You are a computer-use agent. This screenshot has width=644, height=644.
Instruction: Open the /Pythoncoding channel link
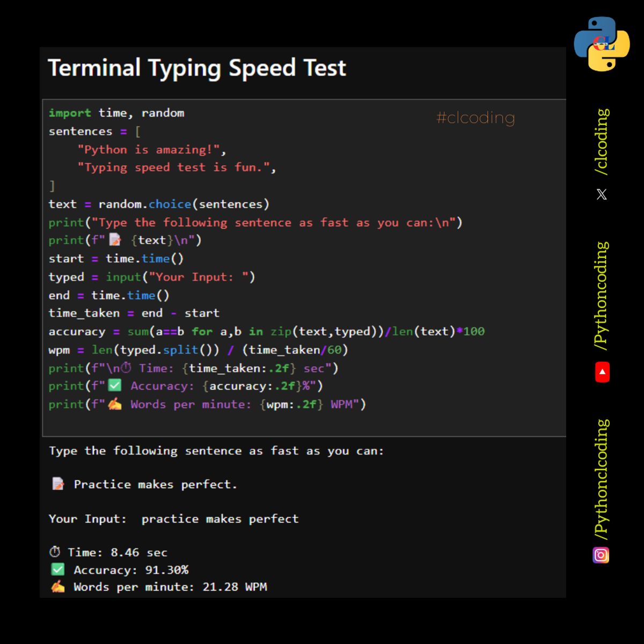point(602,296)
